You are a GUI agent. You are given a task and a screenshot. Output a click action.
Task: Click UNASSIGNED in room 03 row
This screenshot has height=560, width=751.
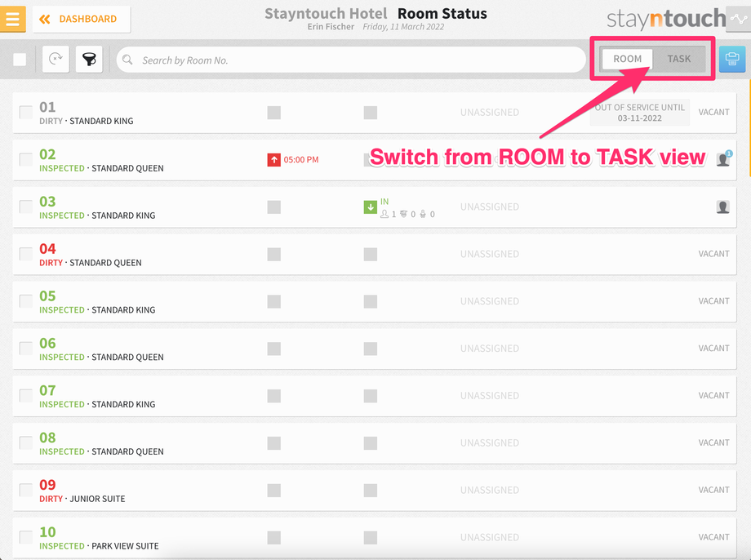tap(490, 207)
